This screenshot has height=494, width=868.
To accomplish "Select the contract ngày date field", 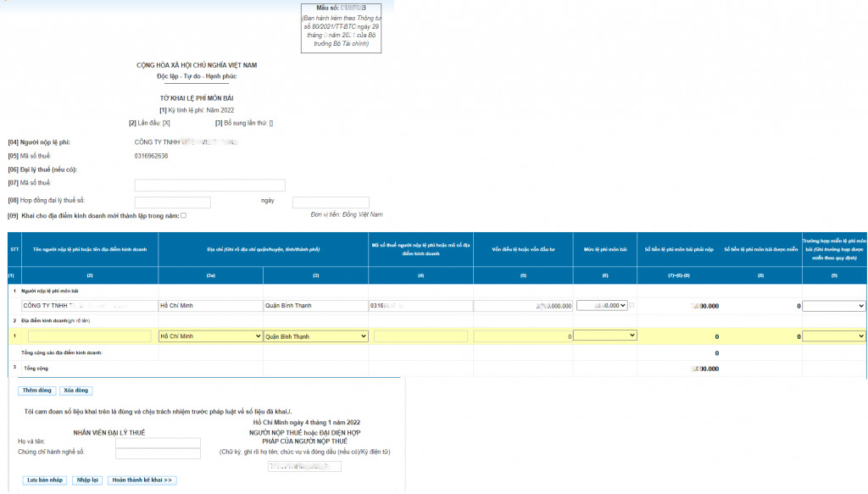I will tap(331, 203).
